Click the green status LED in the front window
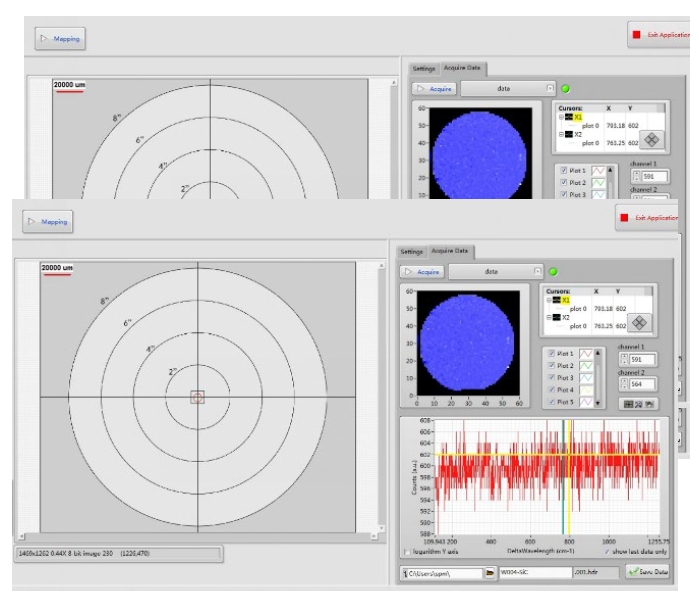The height and width of the screenshot is (600, 699). pos(553,271)
